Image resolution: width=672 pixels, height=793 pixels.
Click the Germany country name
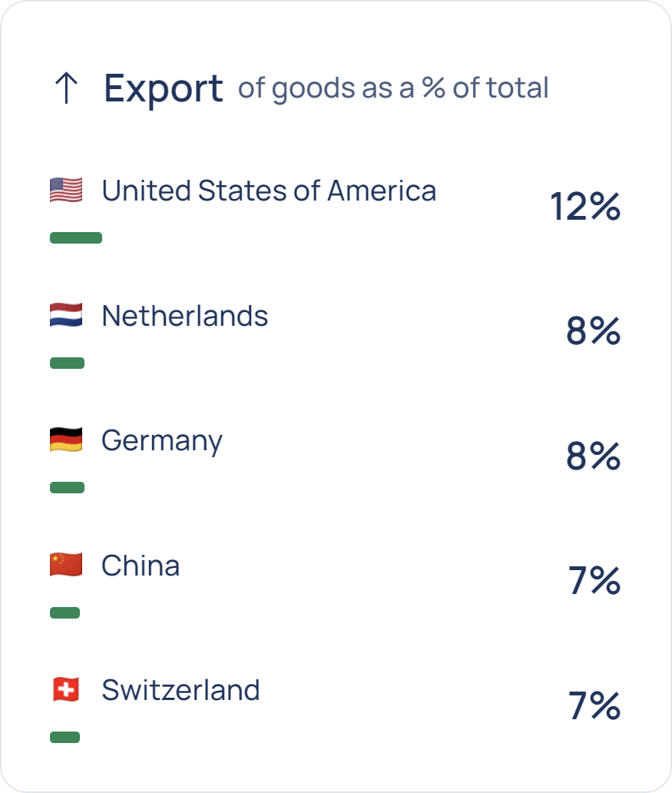point(162,441)
